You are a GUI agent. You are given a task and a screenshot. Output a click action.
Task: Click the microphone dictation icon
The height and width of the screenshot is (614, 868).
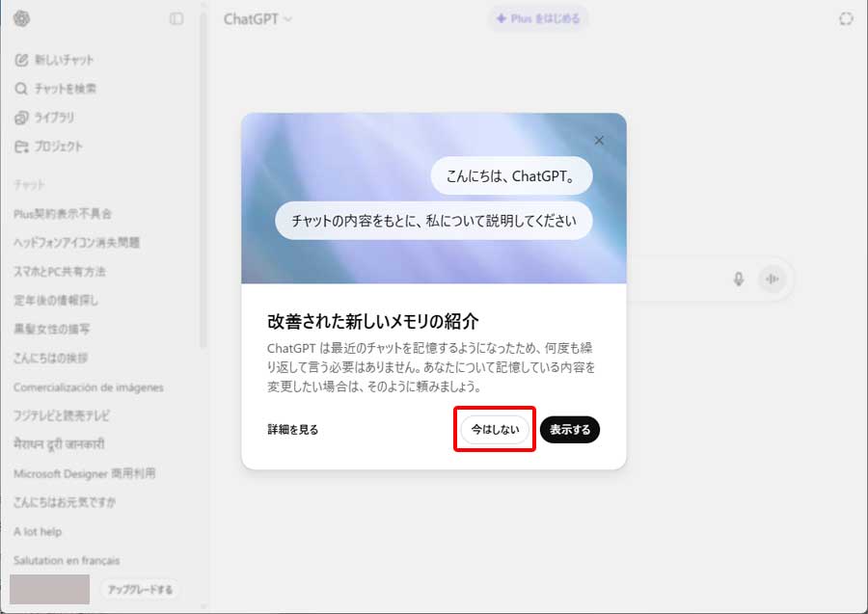click(x=739, y=280)
